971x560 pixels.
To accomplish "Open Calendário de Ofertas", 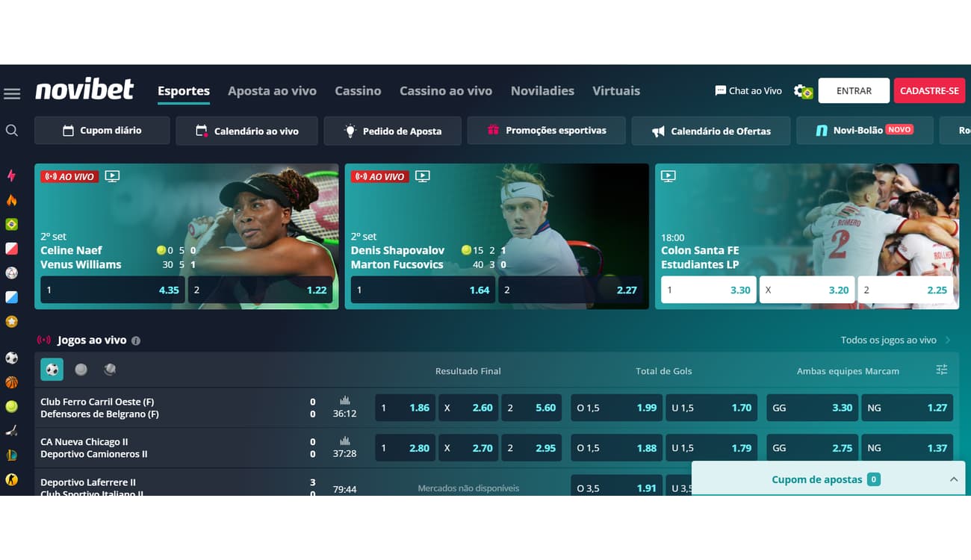I will click(x=711, y=131).
